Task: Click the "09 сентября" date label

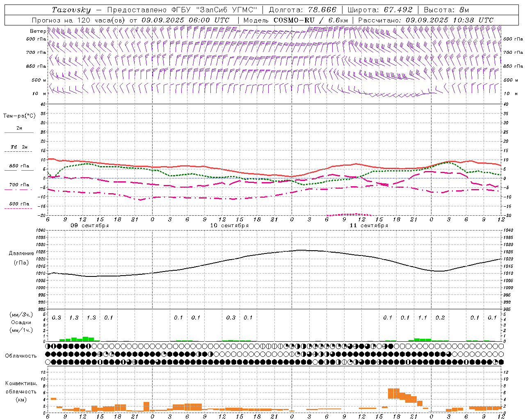Action: (90, 226)
